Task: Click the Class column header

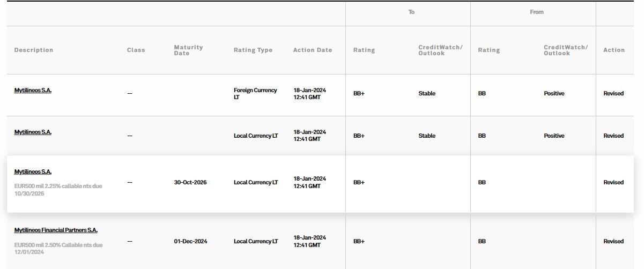Action: tap(136, 50)
